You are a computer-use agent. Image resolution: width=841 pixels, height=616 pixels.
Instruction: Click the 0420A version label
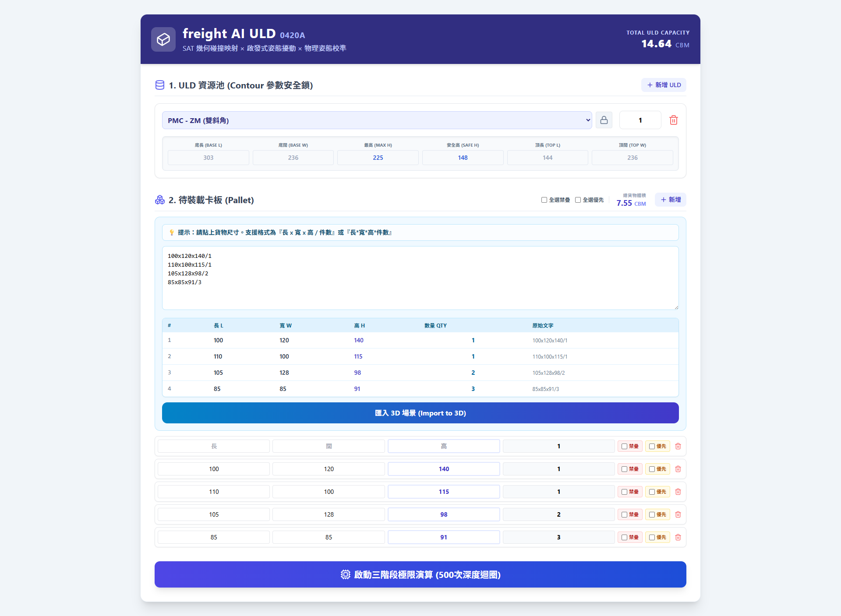(292, 35)
